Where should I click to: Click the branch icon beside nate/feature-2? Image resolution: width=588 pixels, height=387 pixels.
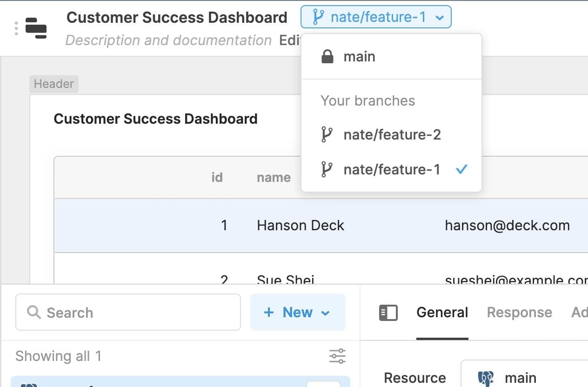coord(327,134)
